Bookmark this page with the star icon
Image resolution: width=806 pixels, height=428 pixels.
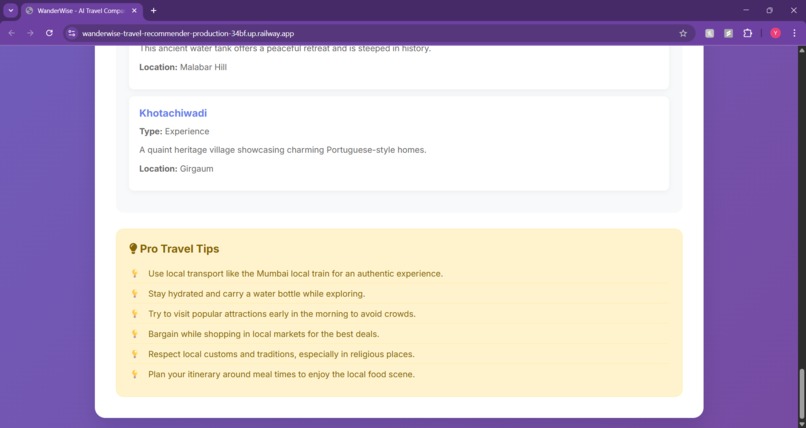click(x=683, y=33)
